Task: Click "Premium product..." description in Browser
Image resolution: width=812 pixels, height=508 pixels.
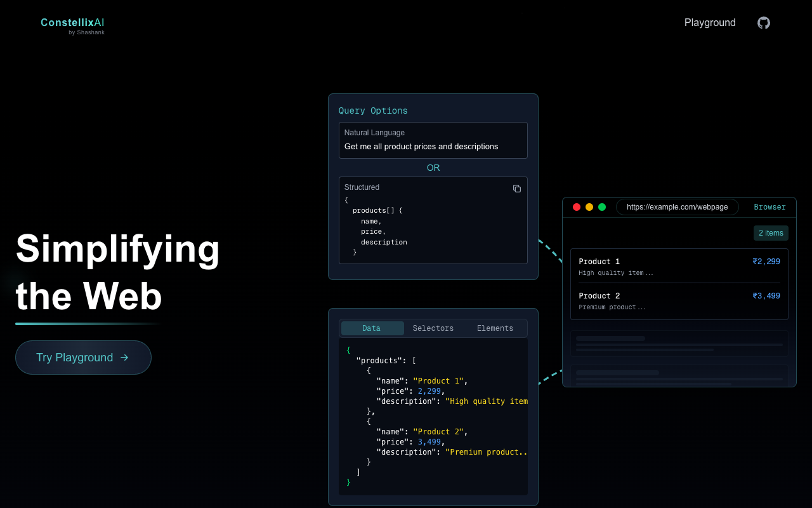Action: pos(612,307)
